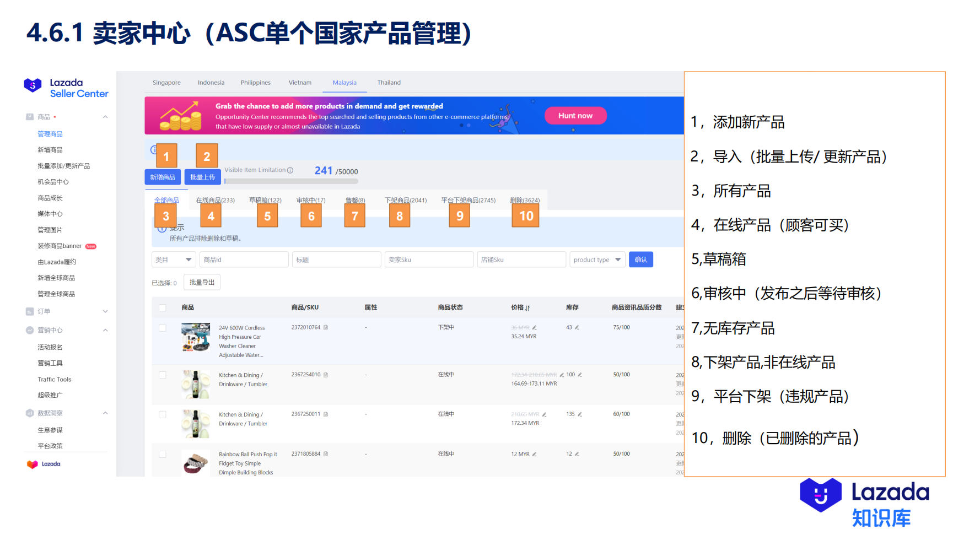The height and width of the screenshot is (551, 980).
Task: Check the 24V 600W Cordless Washer product row
Action: click(163, 328)
